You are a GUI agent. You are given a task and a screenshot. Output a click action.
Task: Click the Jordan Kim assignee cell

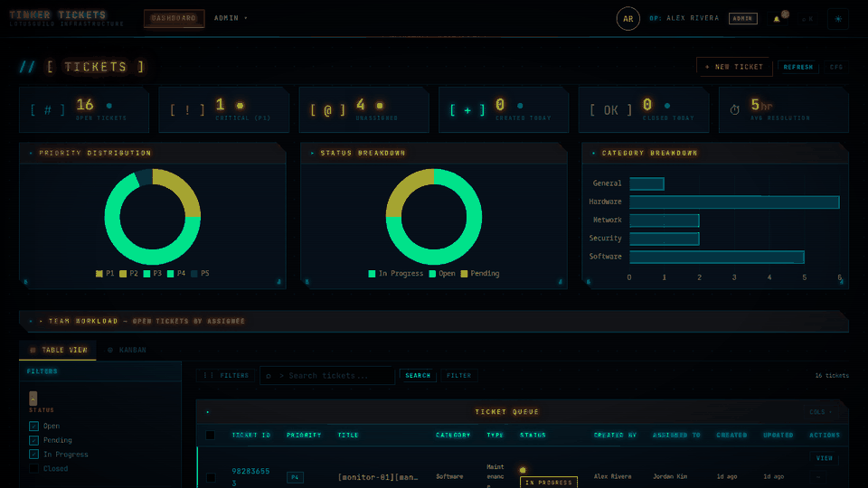(670, 476)
